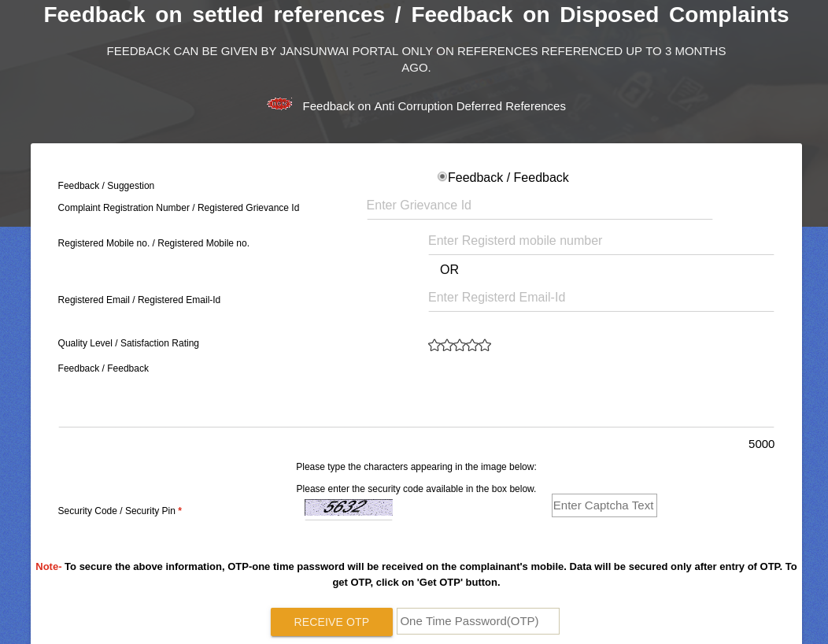Select the fifth satisfaction rating star
This screenshot has height=644, width=828.
coord(485,345)
